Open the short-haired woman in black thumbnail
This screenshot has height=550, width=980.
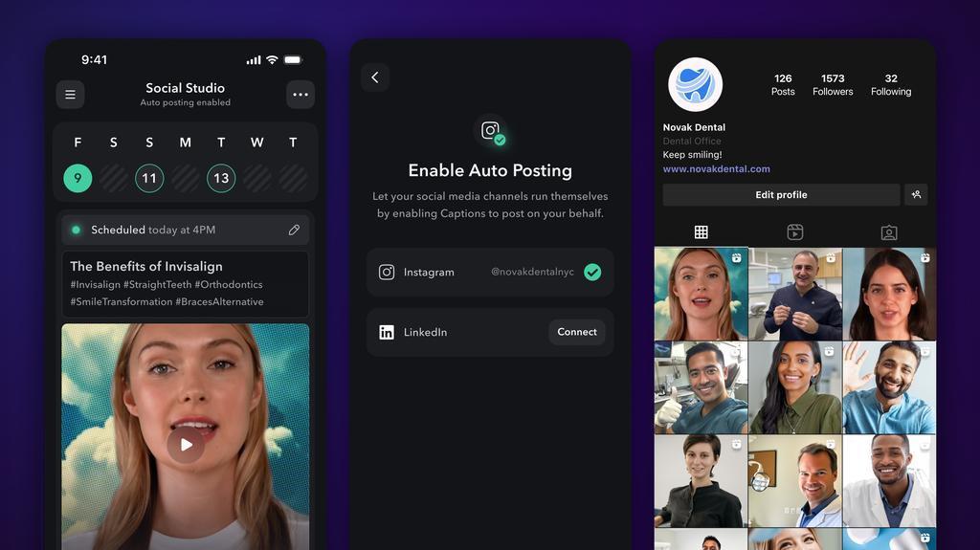tap(701, 481)
